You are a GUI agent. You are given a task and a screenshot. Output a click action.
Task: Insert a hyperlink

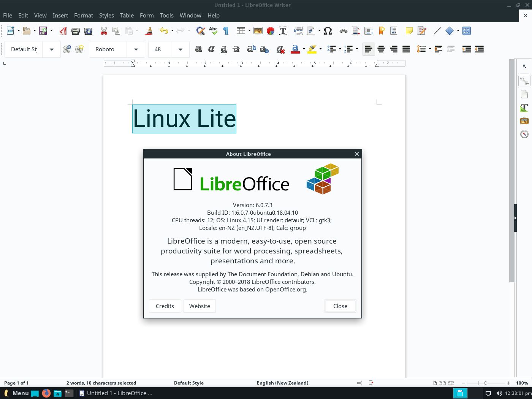344,31
